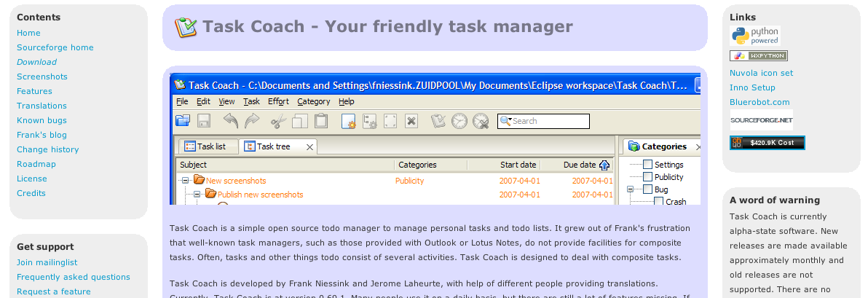This screenshot has height=298, width=868.
Task: Check the Settings category checkbox
Action: tap(647, 164)
